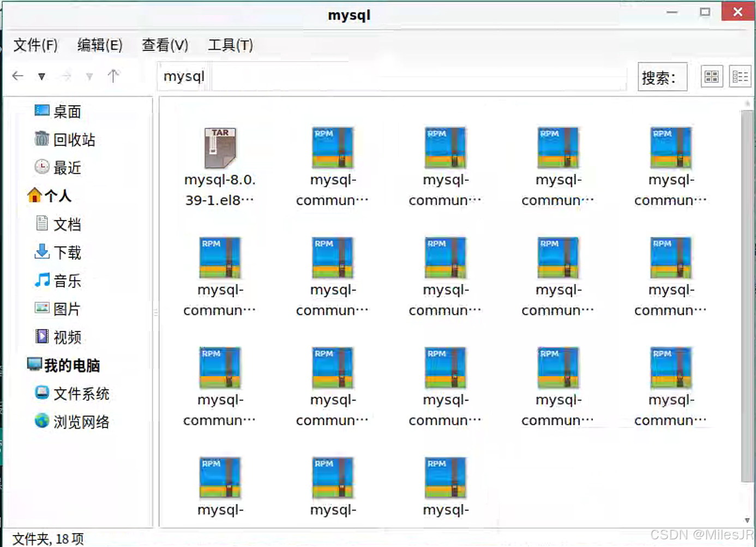
Task: Click the mysql path breadcrumb button
Action: pyautogui.click(x=184, y=76)
